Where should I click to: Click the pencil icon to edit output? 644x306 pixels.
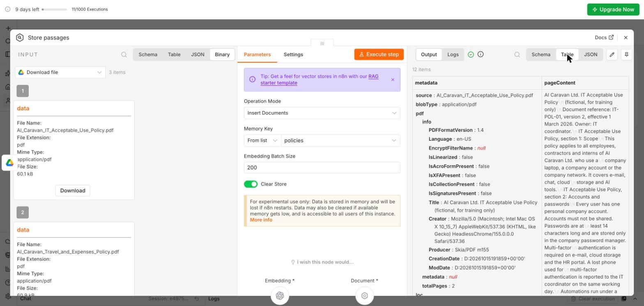point(612,55)
